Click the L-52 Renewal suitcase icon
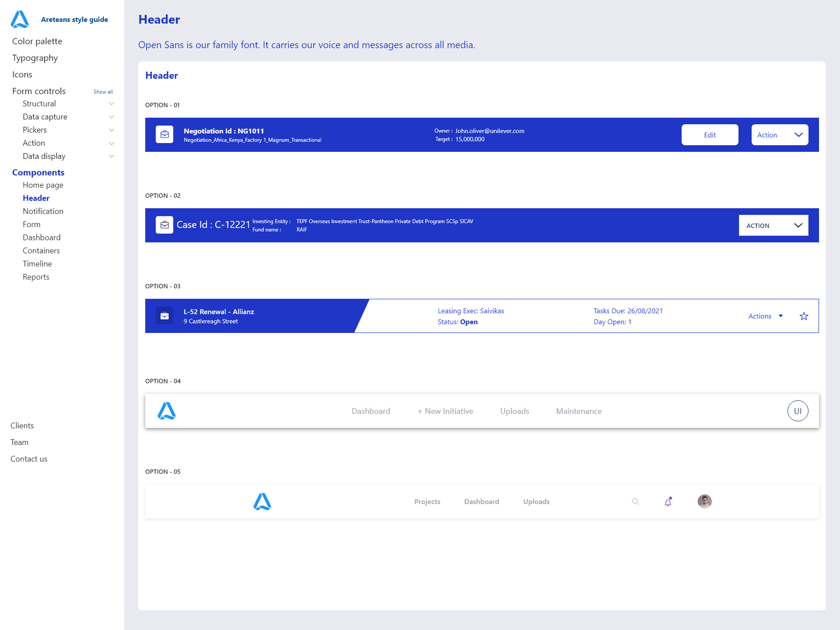Image resolution: width=840 pixels, height=630 pixels. point(164,316)
